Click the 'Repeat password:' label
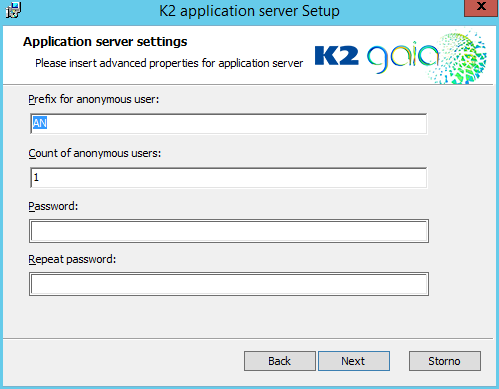The image size is (499, 389). pyautogui.click(x=72, y=259)
